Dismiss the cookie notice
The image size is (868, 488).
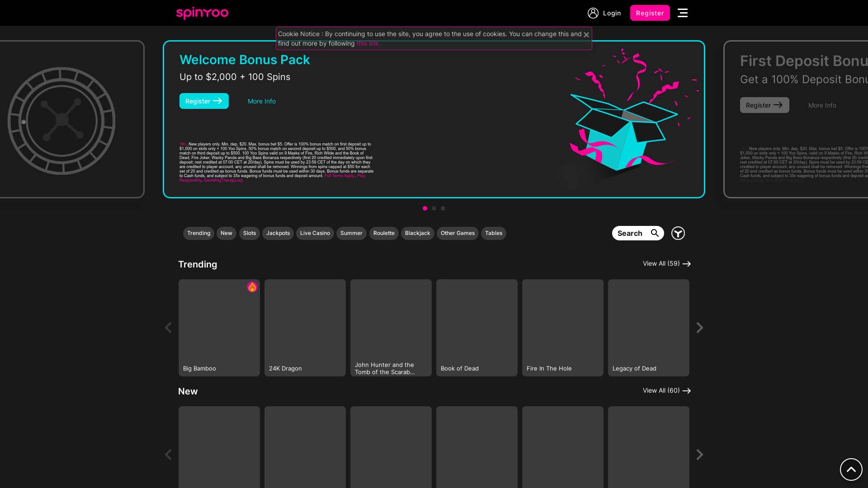tap(586, 34)
